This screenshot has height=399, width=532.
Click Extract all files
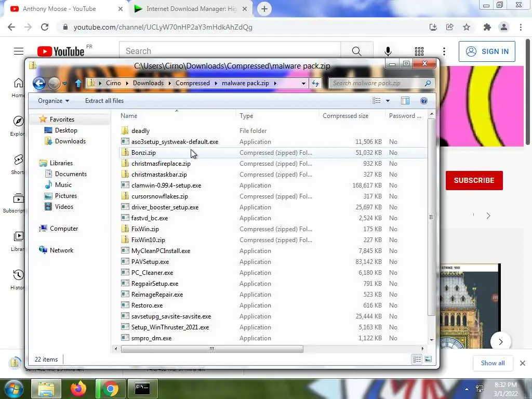coord(104,101)
